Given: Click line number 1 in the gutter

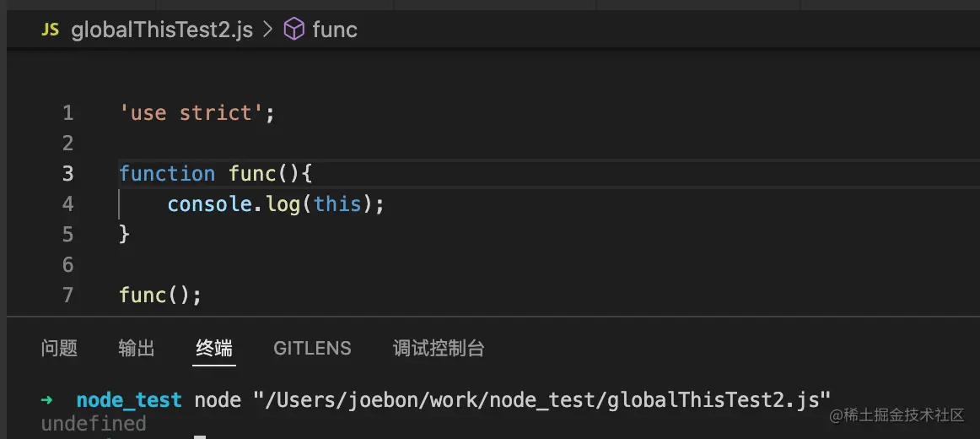Looking at the screenshot, I should pos(67,113).
